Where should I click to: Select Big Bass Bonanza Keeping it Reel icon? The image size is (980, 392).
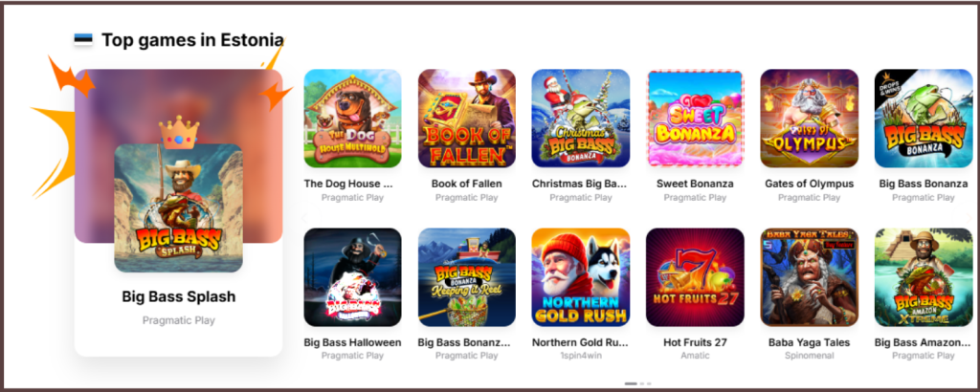tap(467, 277)
